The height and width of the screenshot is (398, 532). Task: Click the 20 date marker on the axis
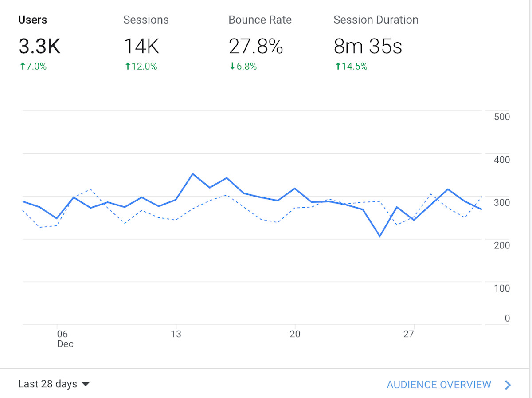295,334
